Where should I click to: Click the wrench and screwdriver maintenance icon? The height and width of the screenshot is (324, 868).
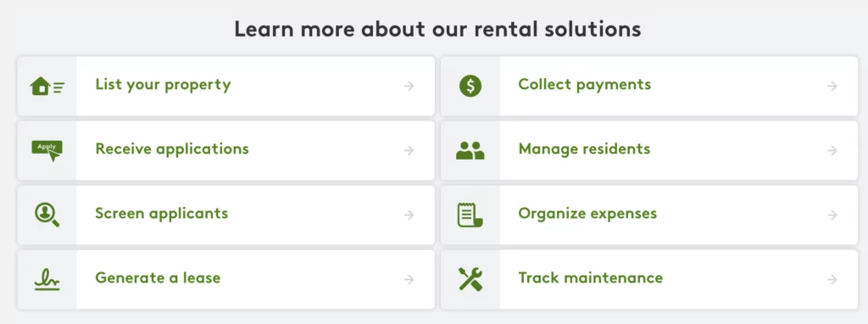click(x=470, y=279)
